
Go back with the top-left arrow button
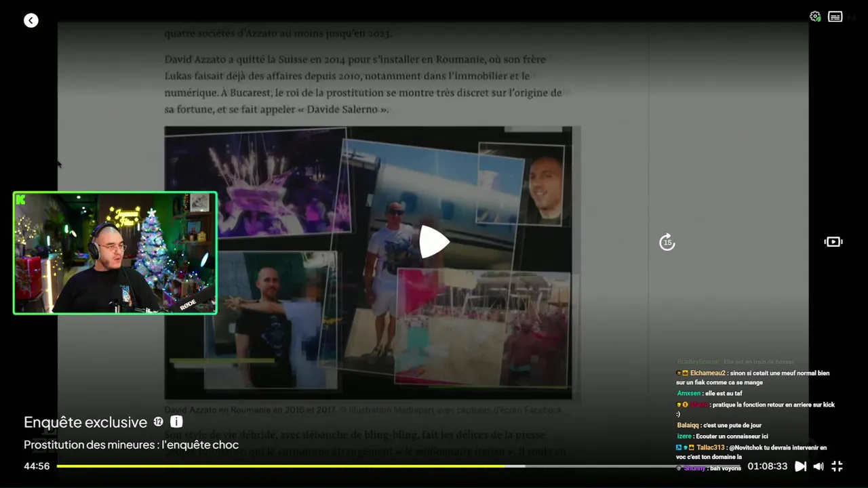tap(31, 20)
